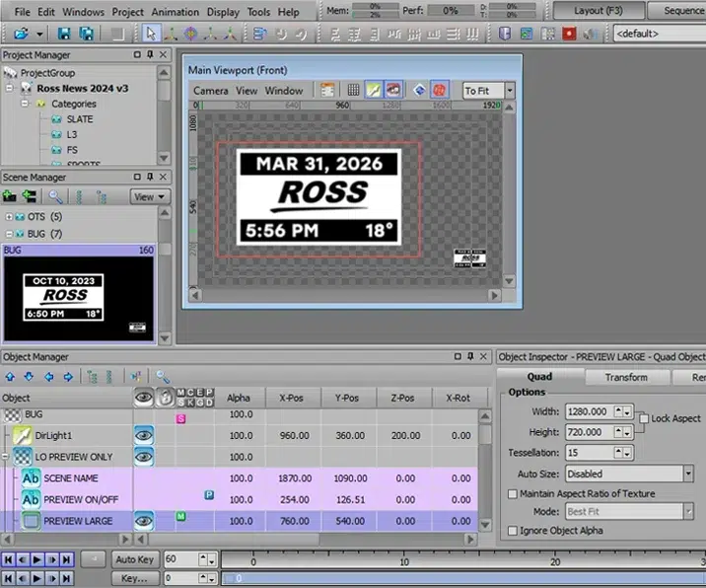Check Ignore Object Alpha
Image resolution: width=706 pixels, height=588 pixels.
(513, 531)
